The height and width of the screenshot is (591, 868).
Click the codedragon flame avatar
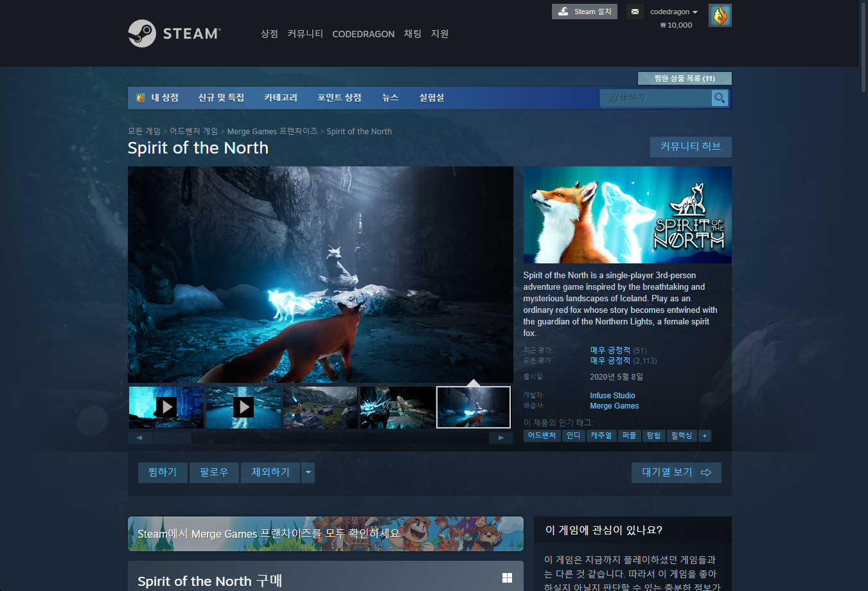coord(720,15)
